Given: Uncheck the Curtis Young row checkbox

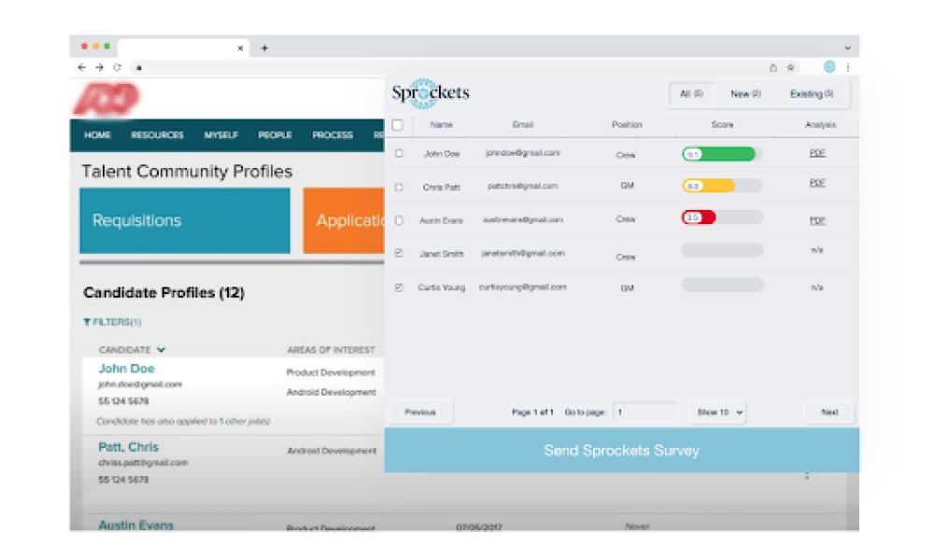Looking at the screenshot, I should 399,287.
